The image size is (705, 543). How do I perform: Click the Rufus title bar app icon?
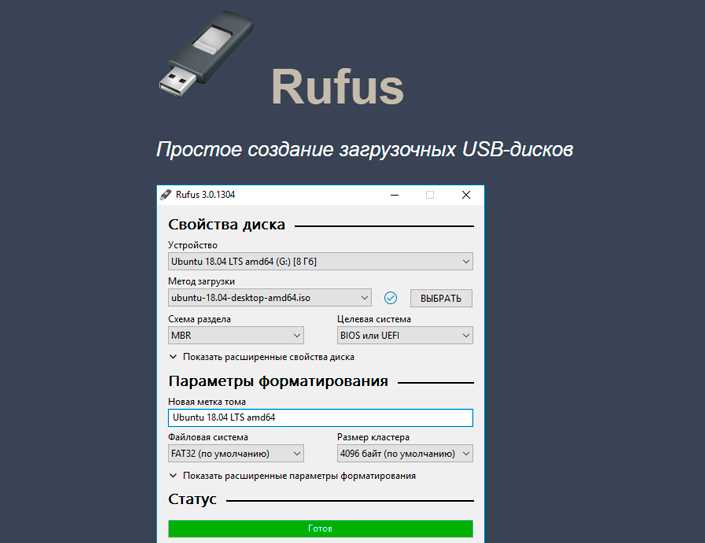166,195
